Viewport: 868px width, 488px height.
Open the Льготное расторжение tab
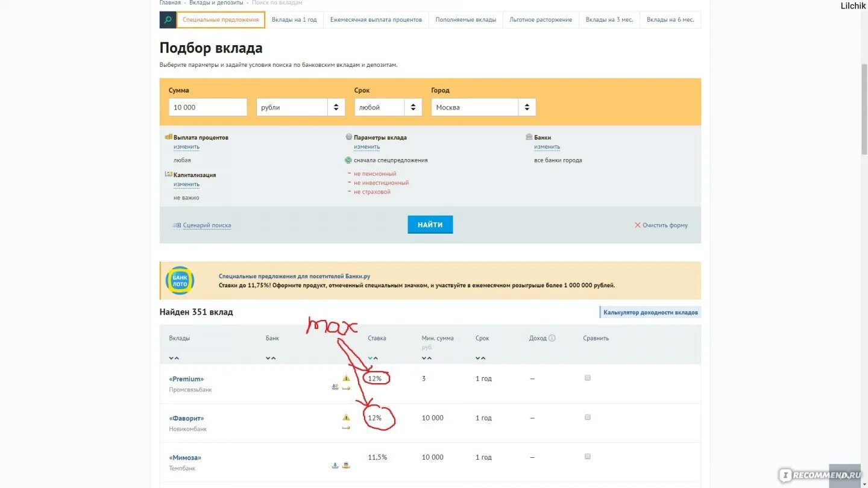541,20
